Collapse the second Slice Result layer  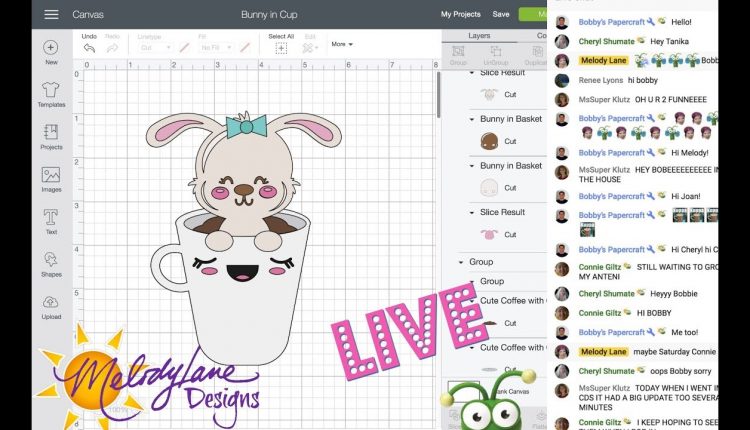(x=472, y=212)
